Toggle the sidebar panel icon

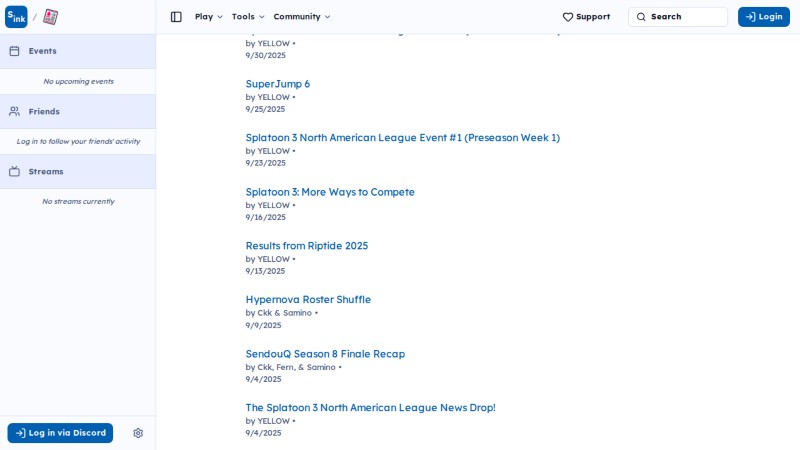(x=176, y=17)
